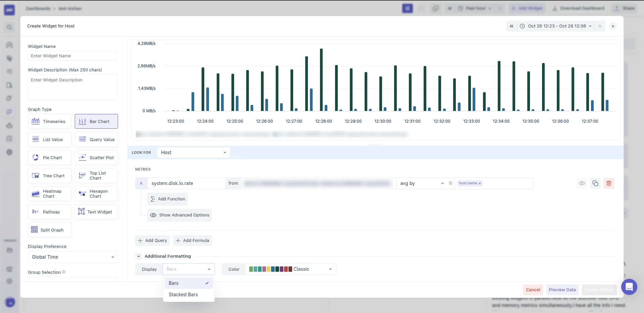Click the Widget Description text area
Viewport: 644px width, 313px height.
pyautogui.click(x=73, y=87)
